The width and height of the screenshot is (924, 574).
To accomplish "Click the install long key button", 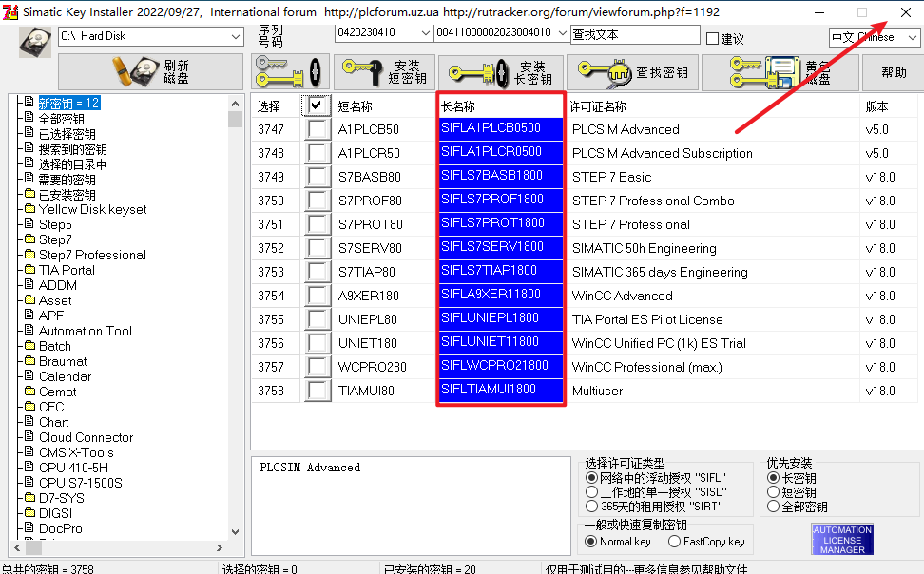I will pyautogui.click(x=501, y=72).
